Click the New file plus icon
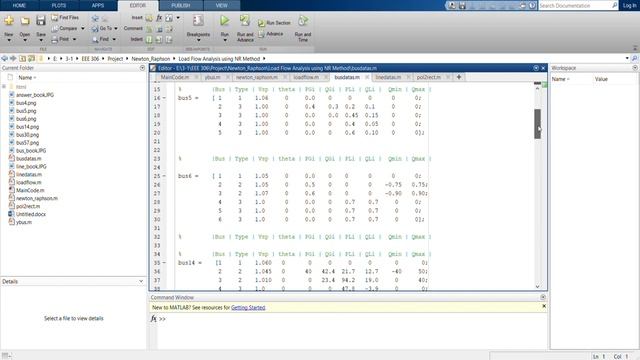Screen dimensions: 640x360 [x=9, y=20]
